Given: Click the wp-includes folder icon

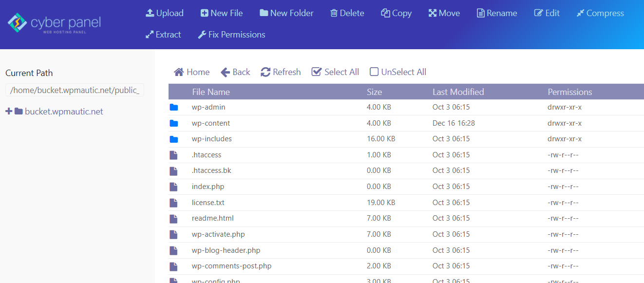Looking at the screenshot, I should 173,139.
